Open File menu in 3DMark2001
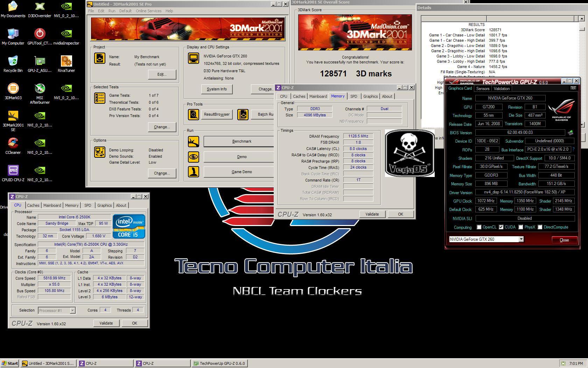This screenshot has width=588, height=368. pos(91,11)
